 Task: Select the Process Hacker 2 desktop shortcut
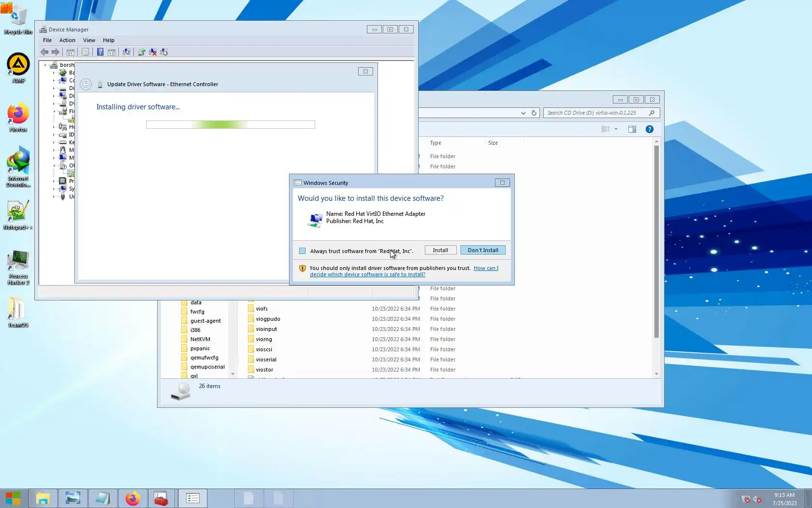click(x=18, y=268)
